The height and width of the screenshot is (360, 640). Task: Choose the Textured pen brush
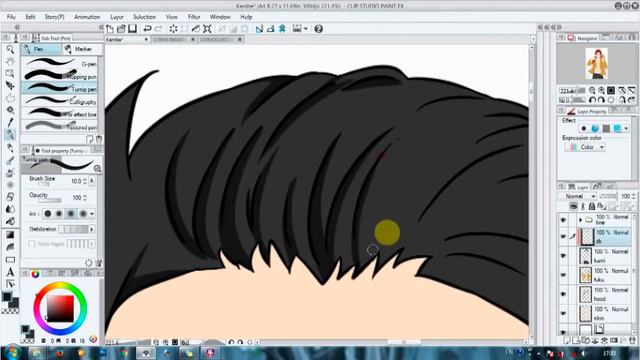tap(60, 126)
